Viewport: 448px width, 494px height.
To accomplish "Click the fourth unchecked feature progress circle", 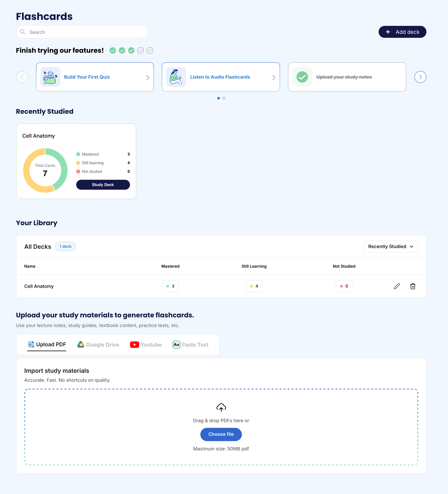I will [x=140, y=50].
